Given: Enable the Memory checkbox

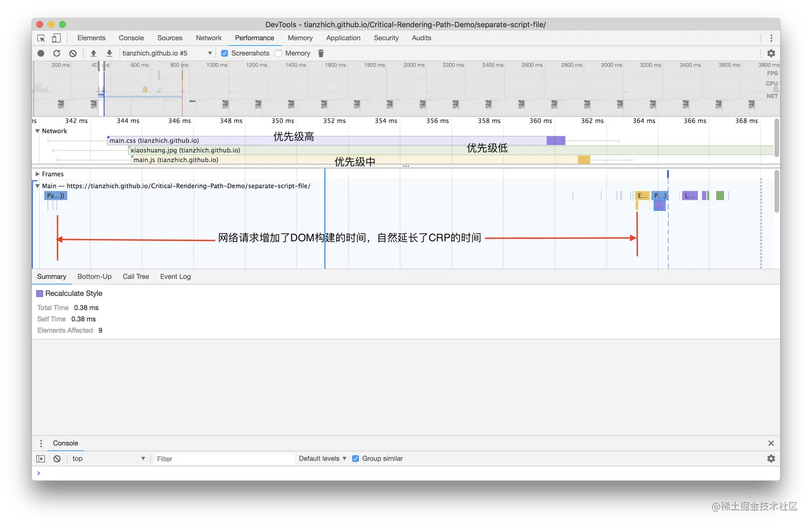Looking at the screenshot, I should point(278,53).
